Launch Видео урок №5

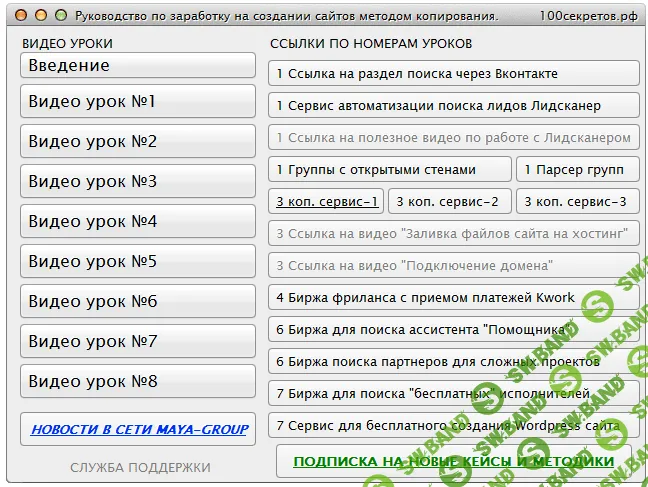tap(138, 262)
